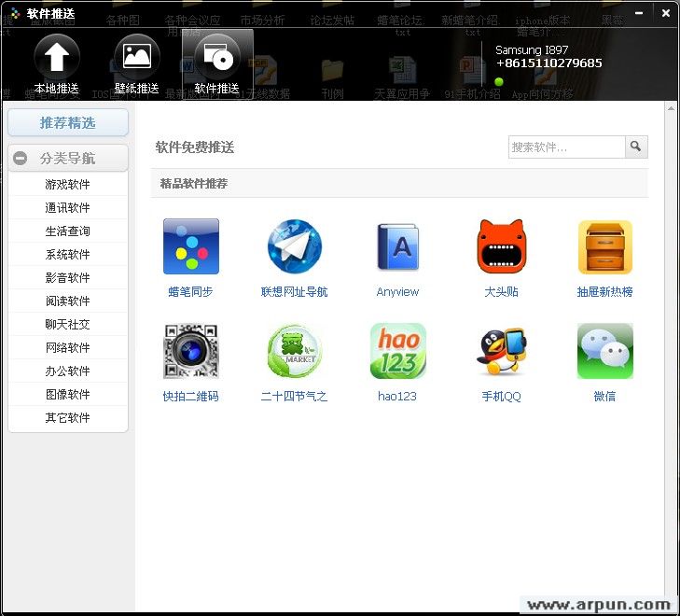Select the 网络软件 category
680x616 pixels.
tap(68, 347)
